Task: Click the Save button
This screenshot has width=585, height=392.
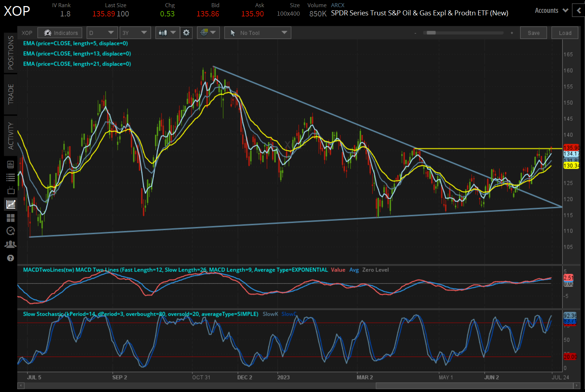Action: coord(533,33)
